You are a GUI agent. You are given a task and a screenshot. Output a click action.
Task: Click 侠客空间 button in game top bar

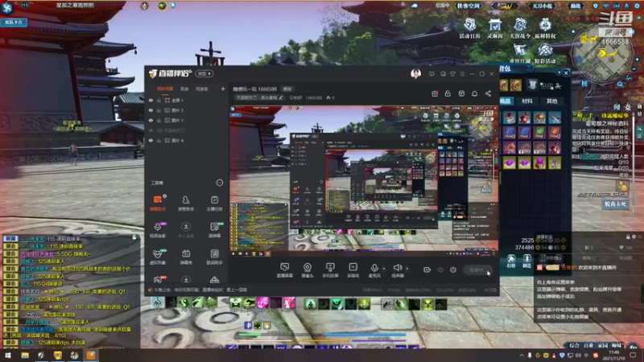tap(469, 6)
